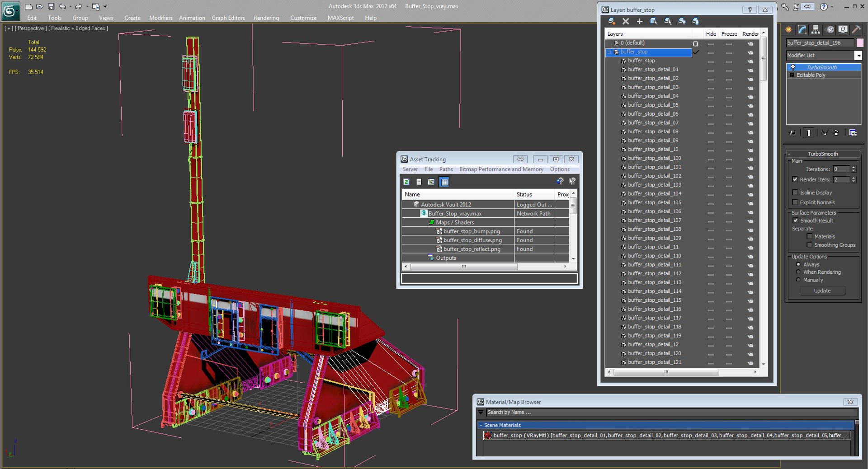The image size is (868, 469).
Task: Click the pink object color swatch
Action: pos(860,42)
